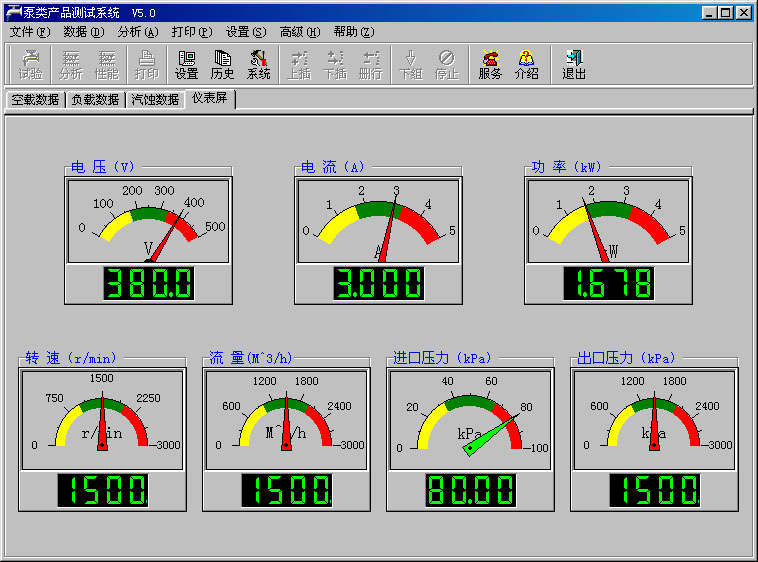
Task: Click the 试验 (test) toolbar icon
Action: click(x=30, y=65)
